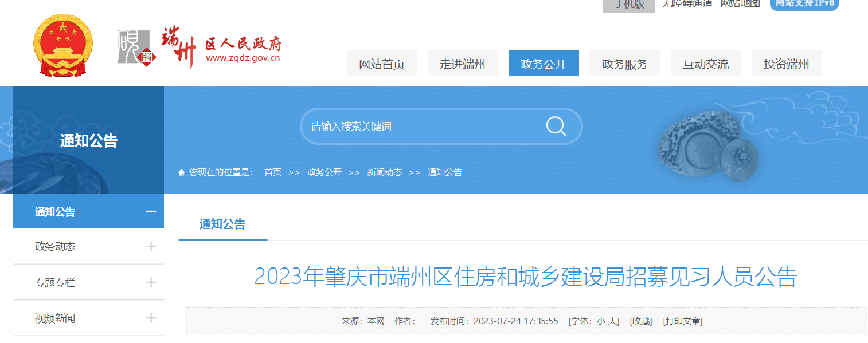Focus the keyword search input field
The height and width of the screenshot is (343, 868).
(x=421, y=127)
